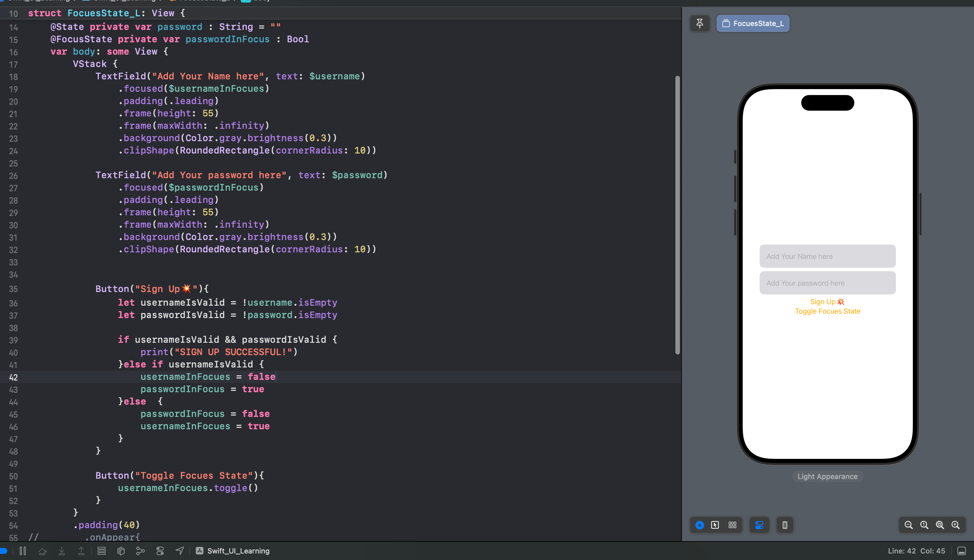Click the Line: 42 Col: 45 indicator
974x560 pixels.
click(916, 551)
